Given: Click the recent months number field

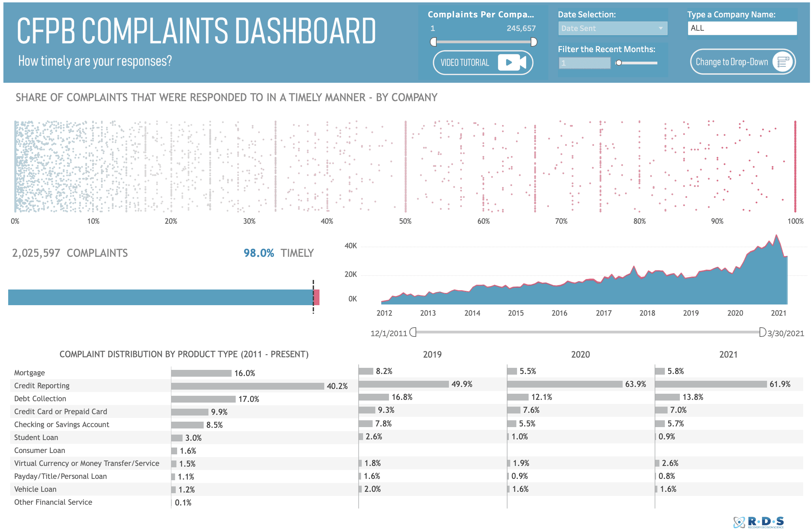Looking at the screenshot, I should [584, 63].
